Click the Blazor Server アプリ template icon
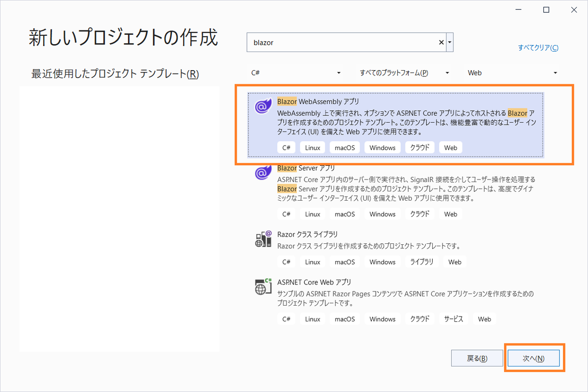588x392 pixels. (x=263, y=173)
